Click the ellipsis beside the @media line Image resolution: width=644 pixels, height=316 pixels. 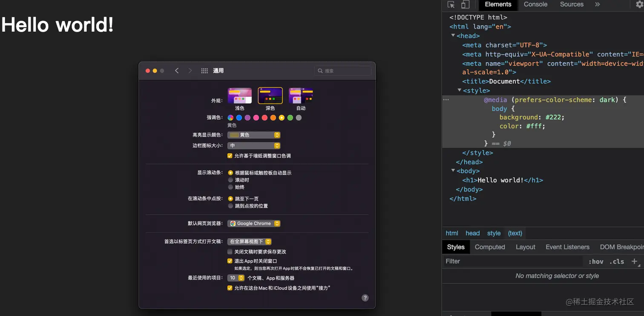446,99
